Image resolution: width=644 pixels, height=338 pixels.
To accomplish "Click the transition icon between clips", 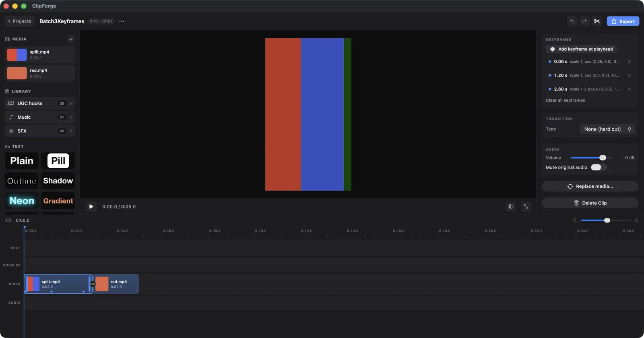I will click(x=93, y=284).
